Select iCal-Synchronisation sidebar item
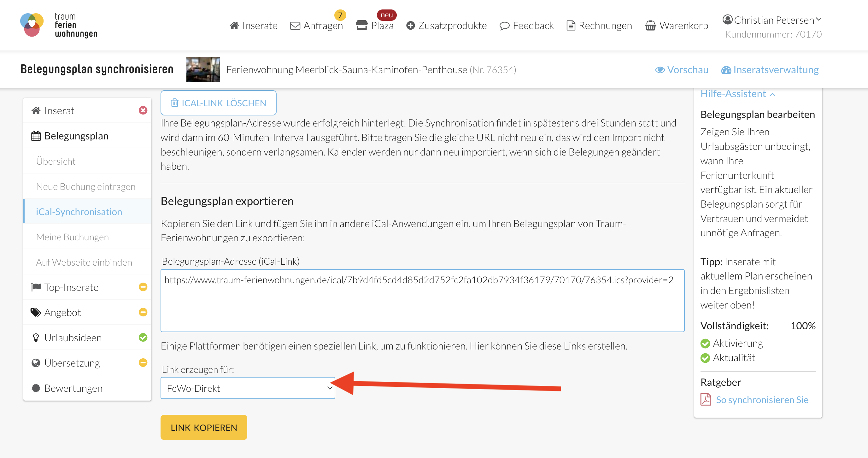This screenshot has height=458, width=868. point(87,212)
